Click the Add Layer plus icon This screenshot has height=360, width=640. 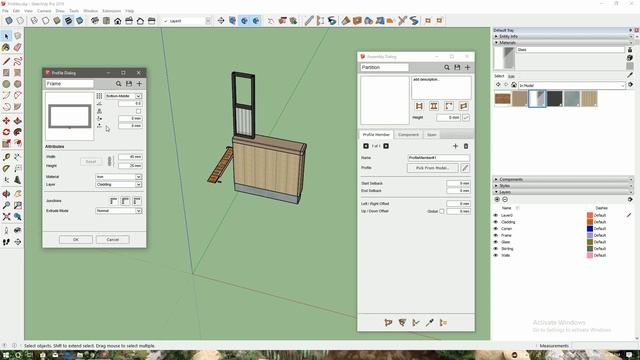click(x=497, y=200)
